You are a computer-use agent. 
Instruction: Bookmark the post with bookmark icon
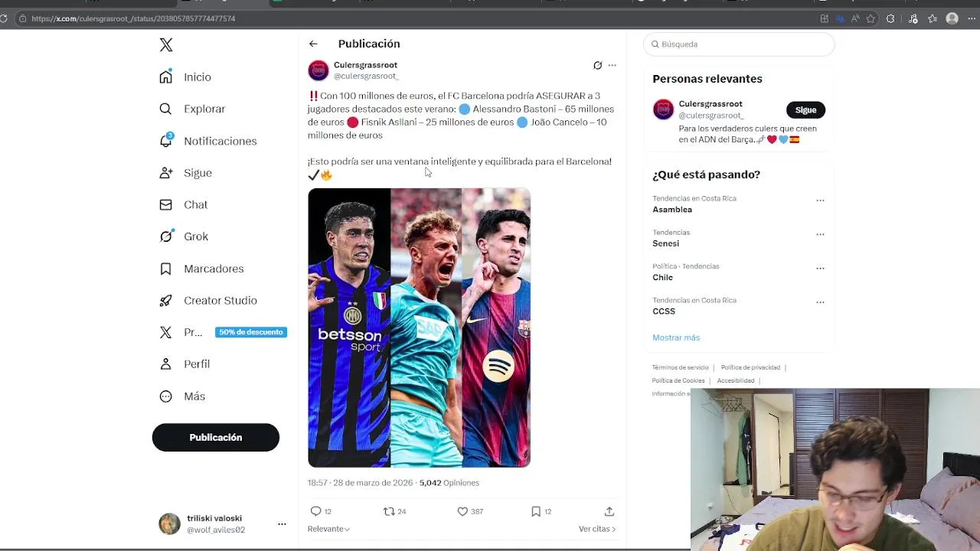click(536, 511)
